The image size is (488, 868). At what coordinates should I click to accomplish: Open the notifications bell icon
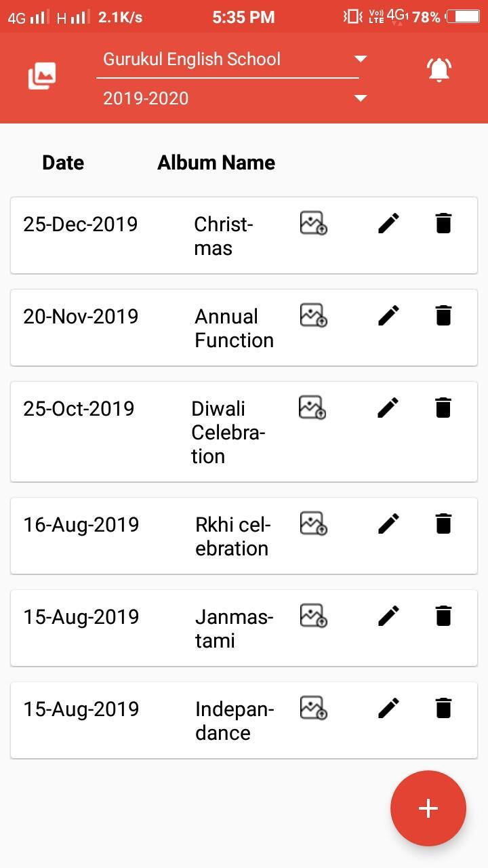(439, 69)
